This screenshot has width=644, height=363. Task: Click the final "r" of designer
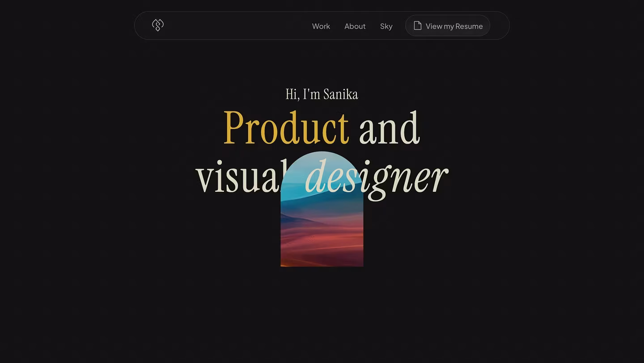coord(439,178)
